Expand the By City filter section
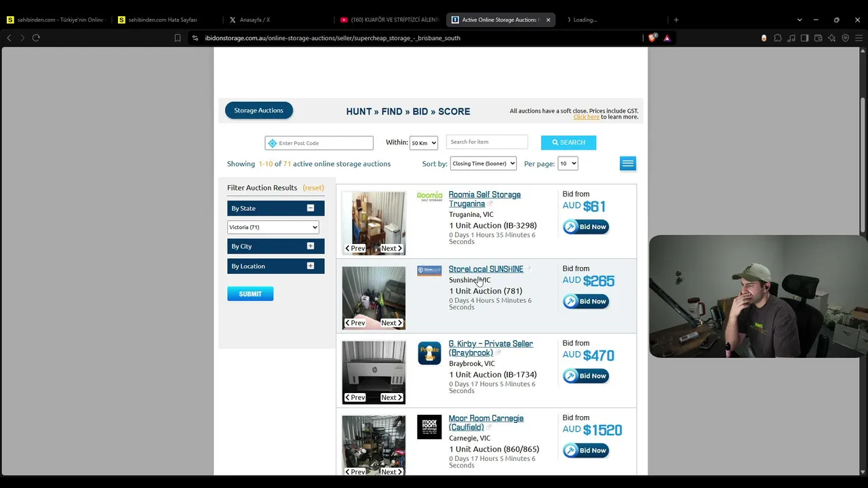Image resolution: width=868 pixels, height=488 pixels. click(311, 246)
